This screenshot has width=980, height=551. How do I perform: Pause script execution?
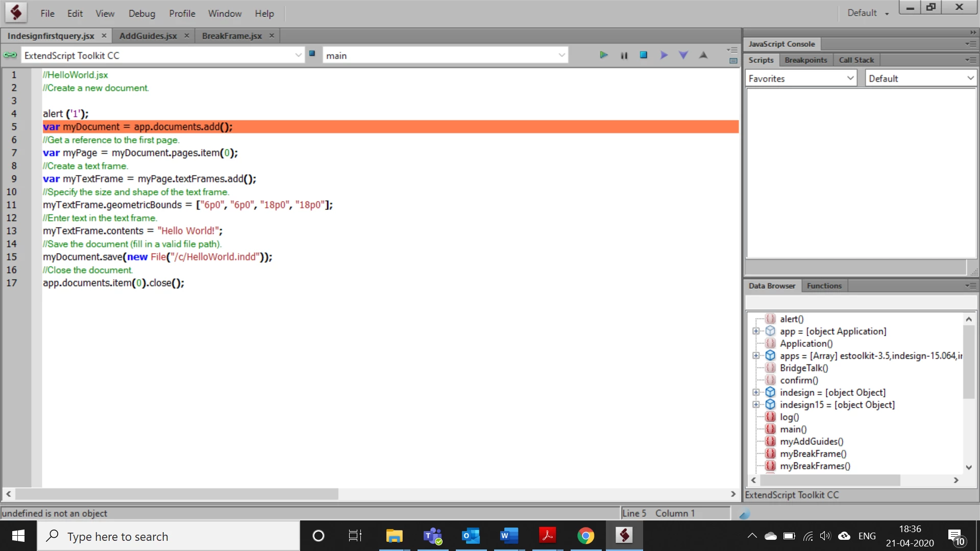pos(624,55)
